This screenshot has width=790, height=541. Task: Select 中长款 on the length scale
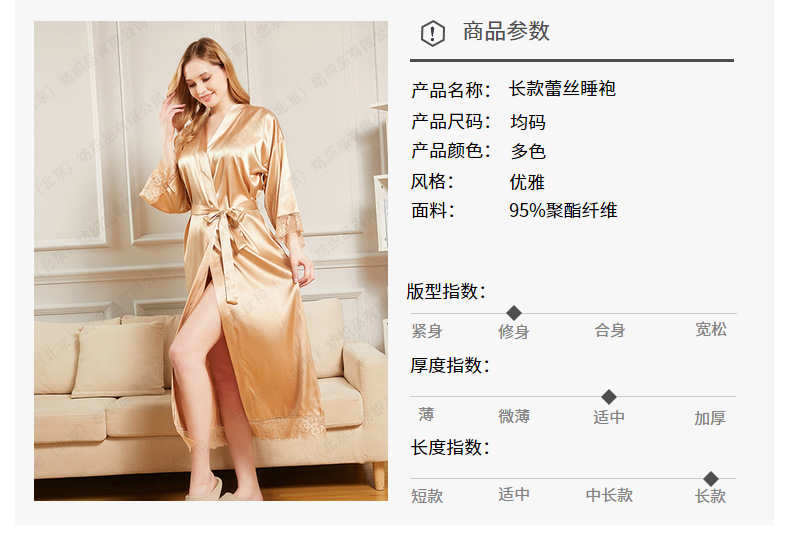pyautogui.click(x=610, y=495)
